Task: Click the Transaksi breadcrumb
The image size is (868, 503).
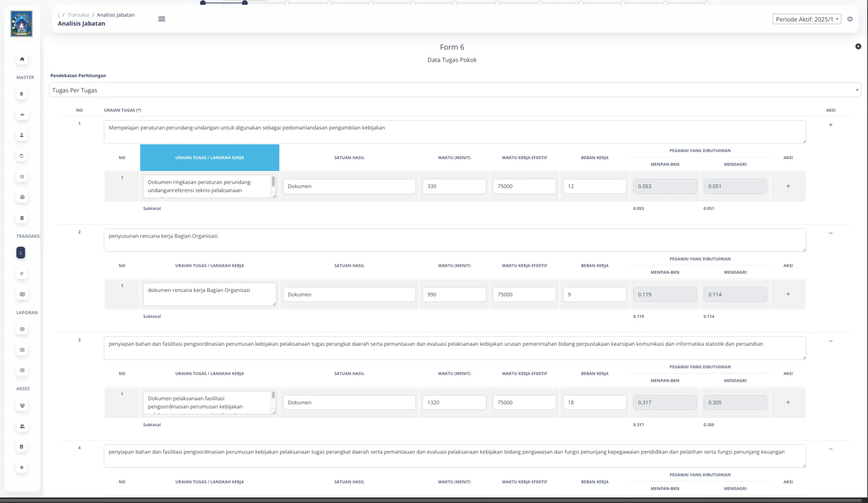Action: pyautogui.click(x=78, y=15)
